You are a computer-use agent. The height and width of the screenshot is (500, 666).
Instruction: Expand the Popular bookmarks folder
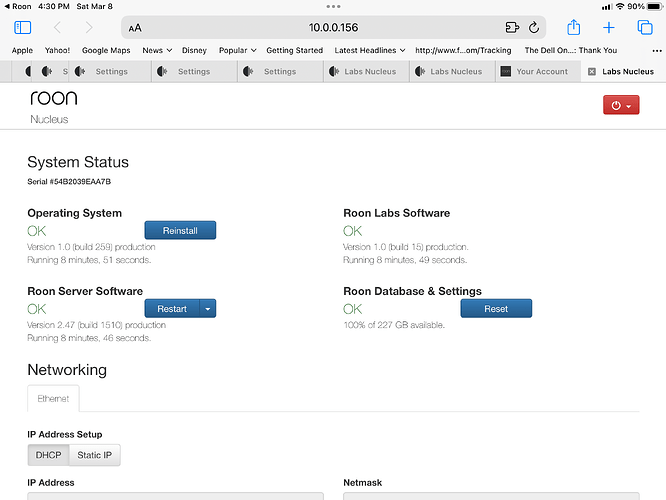coord(237,50)
